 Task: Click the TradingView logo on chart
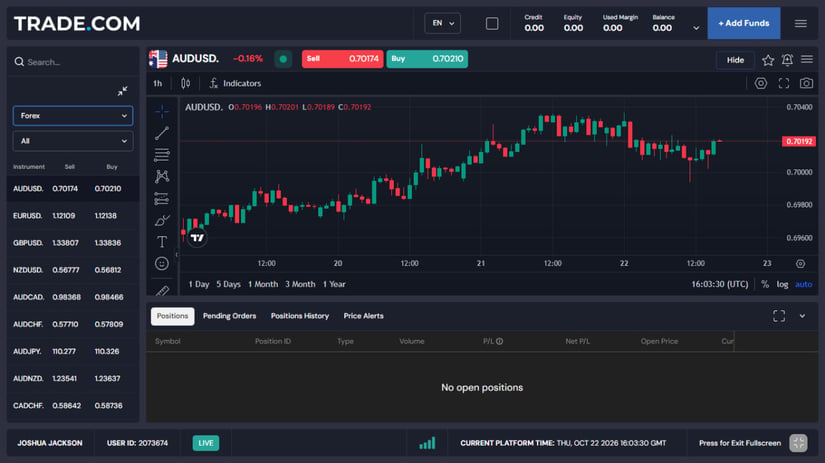click(197, 238)
